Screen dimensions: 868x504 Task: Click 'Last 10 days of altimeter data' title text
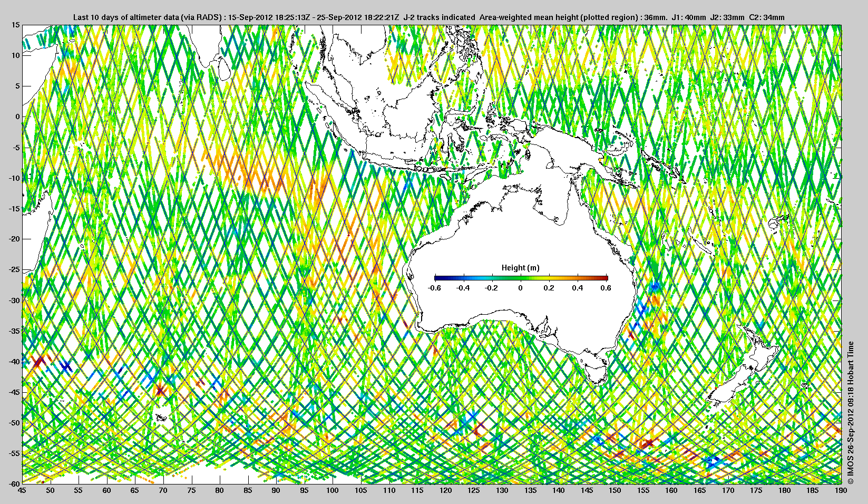[126, 17]
